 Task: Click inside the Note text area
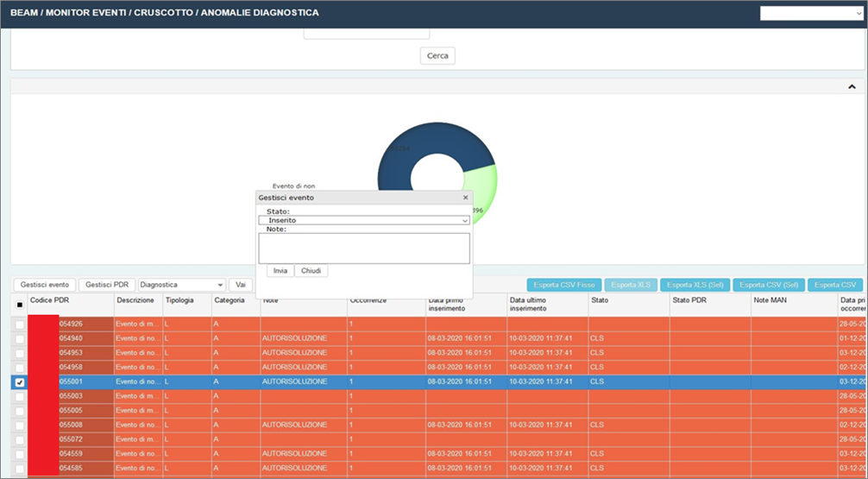tap(363, 248)
